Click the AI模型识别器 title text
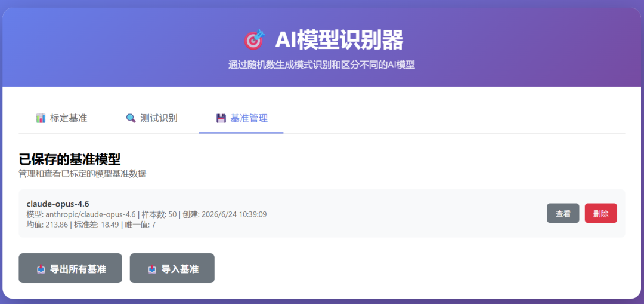 (339, 40)
